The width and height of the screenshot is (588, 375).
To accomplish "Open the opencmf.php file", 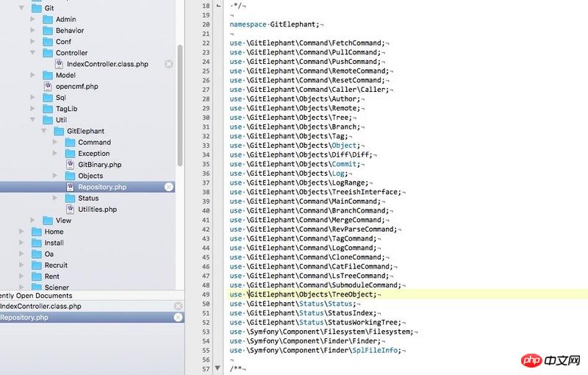I will click(x=77, y=86).
